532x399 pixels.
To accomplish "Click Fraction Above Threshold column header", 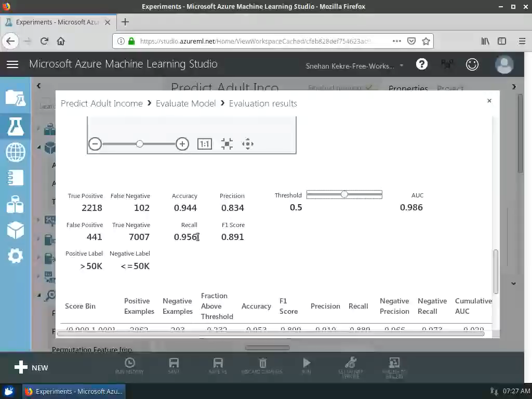I will [217, 306].
